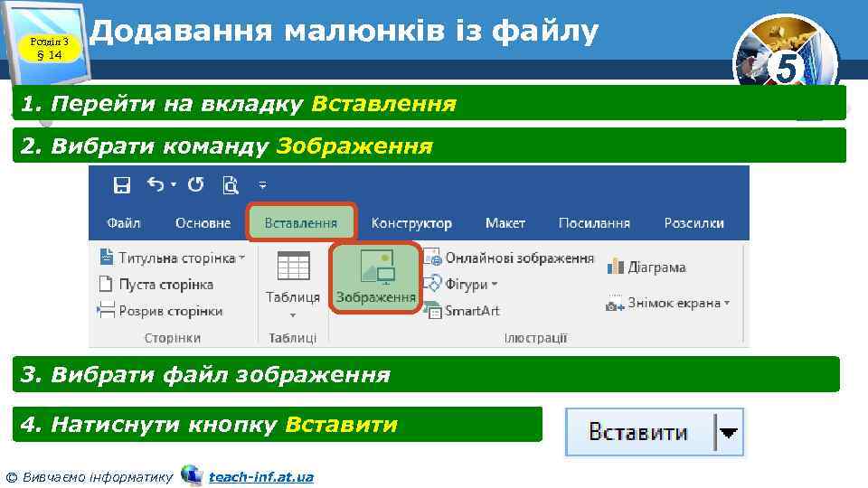The width and height of the screenshot is (868, 488).
Task: Switch to the Основне tab
Action: pos(203,223)
